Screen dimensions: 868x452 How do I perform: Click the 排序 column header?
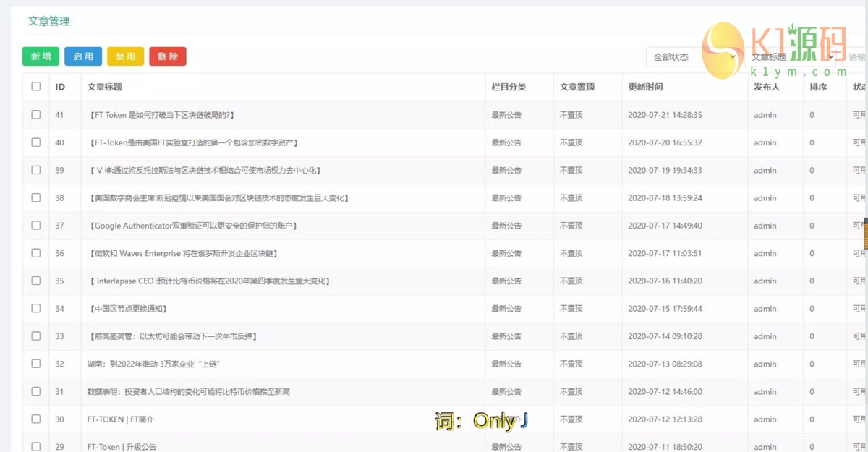click(818, 87)
